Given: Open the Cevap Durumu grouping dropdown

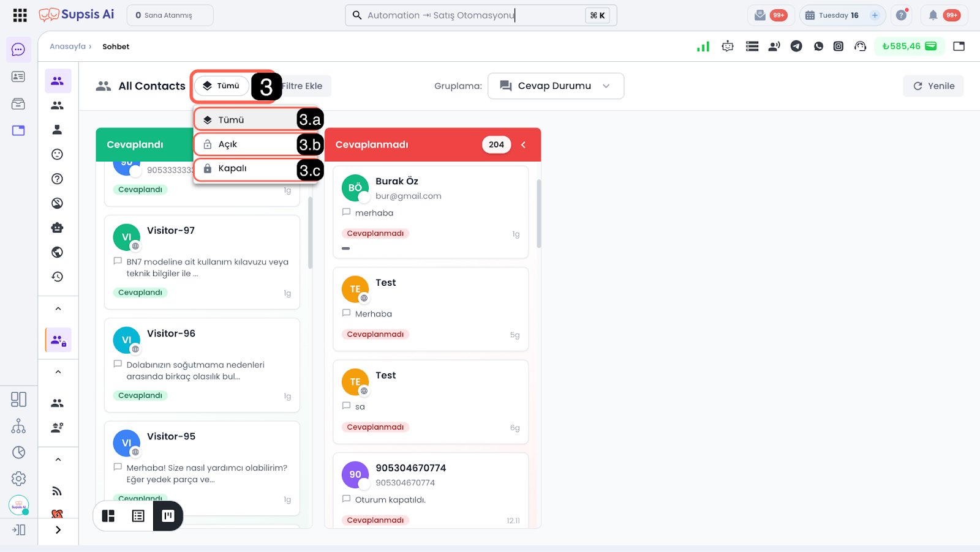Looking at the screenshot, I should coord(555,86).
